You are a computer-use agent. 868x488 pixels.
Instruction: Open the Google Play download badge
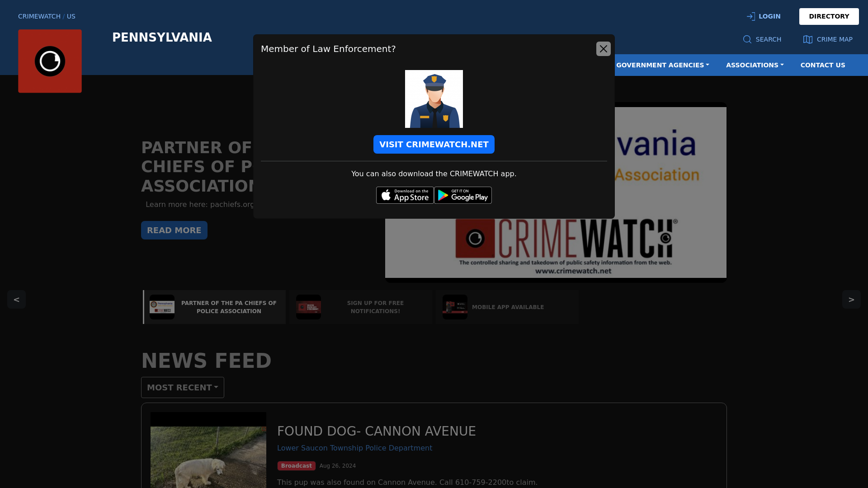[463, 195]
